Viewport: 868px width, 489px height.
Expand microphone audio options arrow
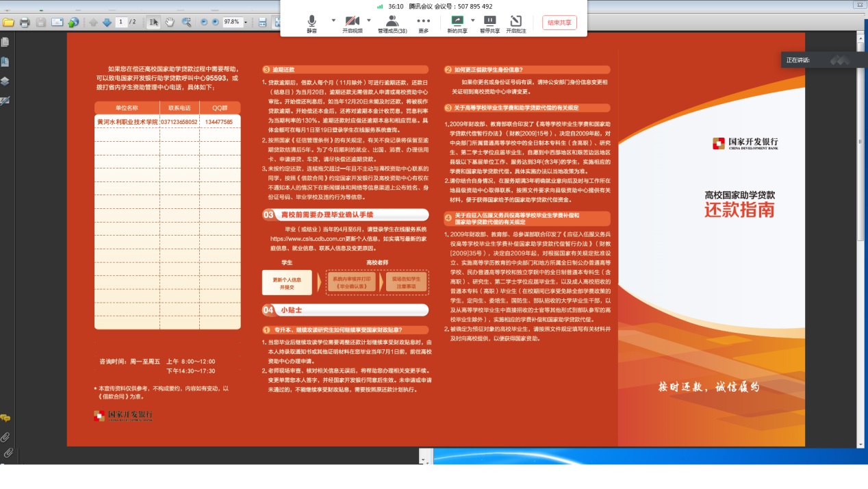click(x=333, y=21)
